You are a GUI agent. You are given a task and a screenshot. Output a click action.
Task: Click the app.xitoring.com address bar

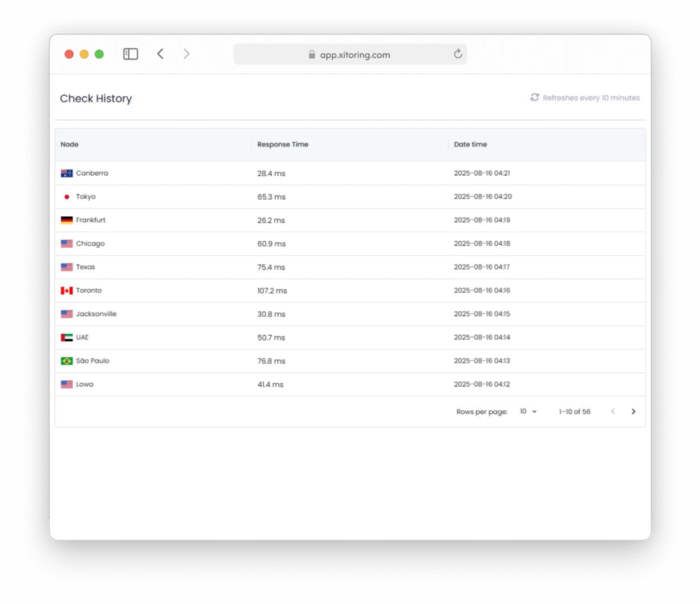[355, 55]
